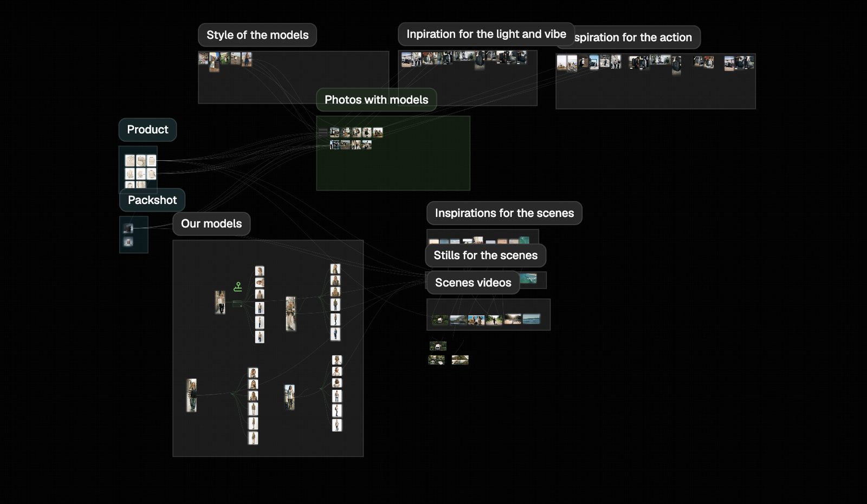Image resolution: width=867 pixels, height=504 pixels.
Task: Select the coastal hills video thumbnail in Scenes videos
Action: click(458, 320)
